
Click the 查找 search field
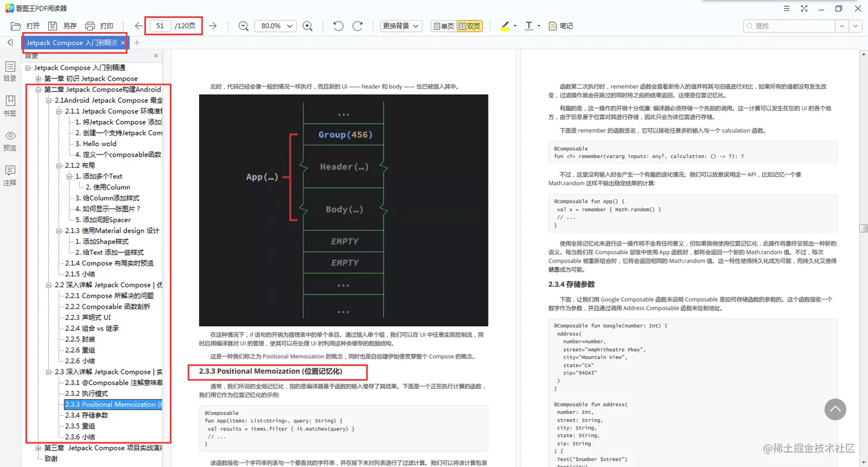[789, 26]
